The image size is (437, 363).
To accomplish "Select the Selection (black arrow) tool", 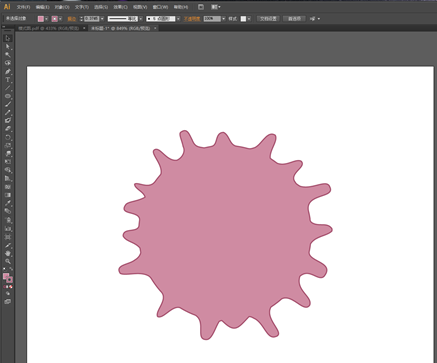I will click(x=8, y=38).
